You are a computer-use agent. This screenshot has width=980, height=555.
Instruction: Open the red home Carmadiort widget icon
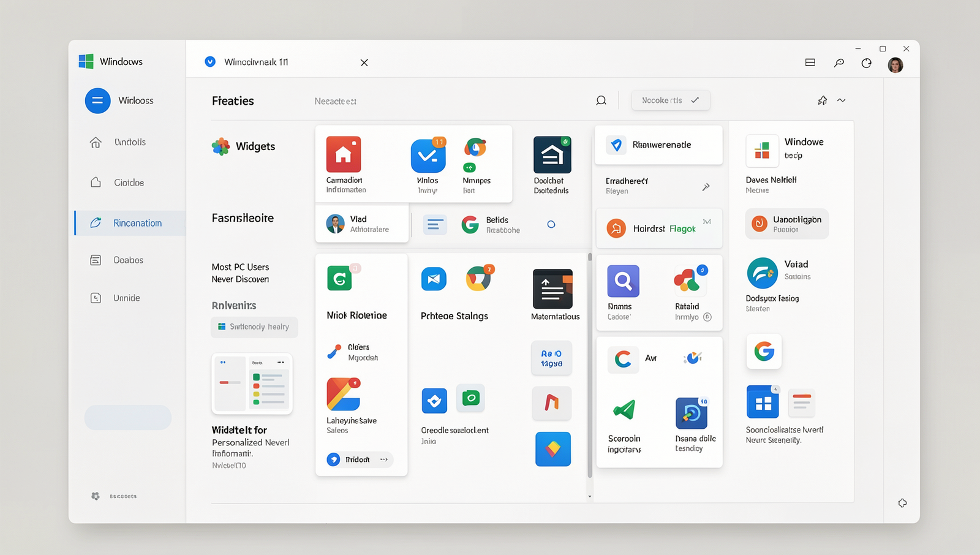[344, 154]
